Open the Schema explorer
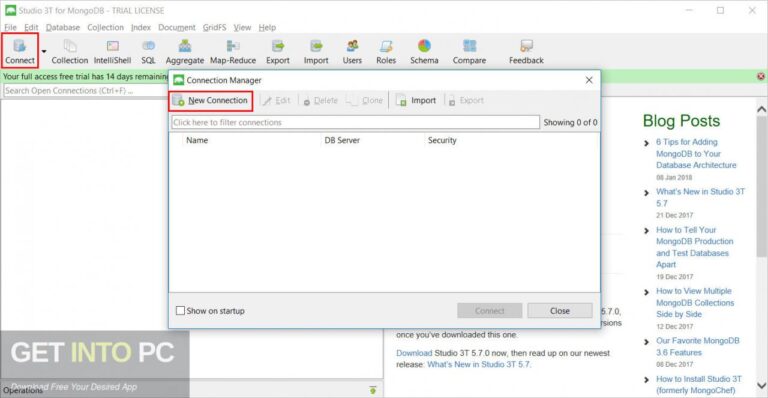 (x=424, y=51)
